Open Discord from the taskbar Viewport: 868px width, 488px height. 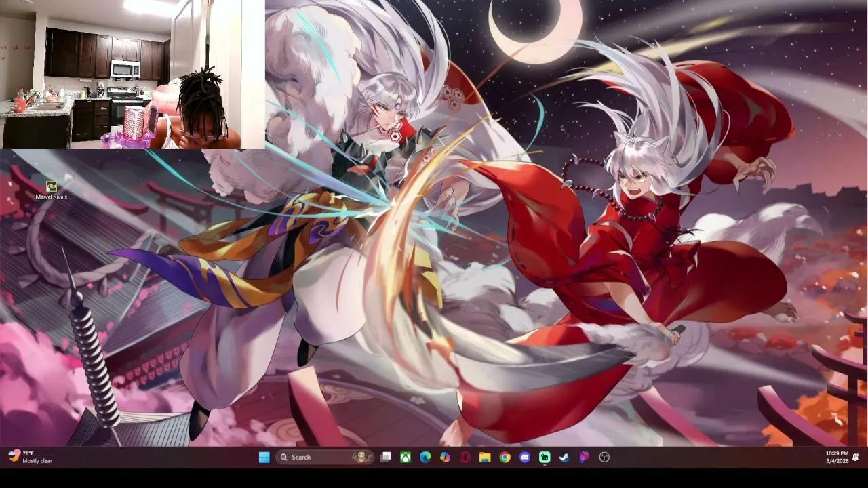coord(525,457)
